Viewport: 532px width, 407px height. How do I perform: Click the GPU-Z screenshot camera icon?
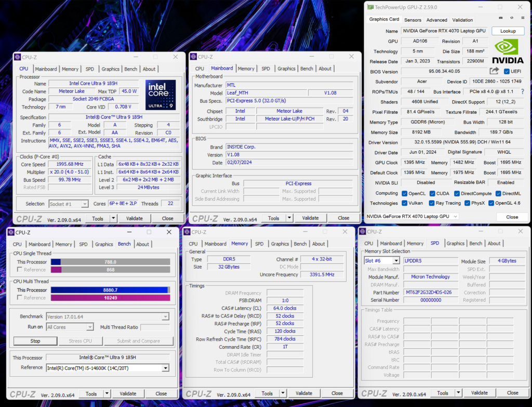coord(501,18)
